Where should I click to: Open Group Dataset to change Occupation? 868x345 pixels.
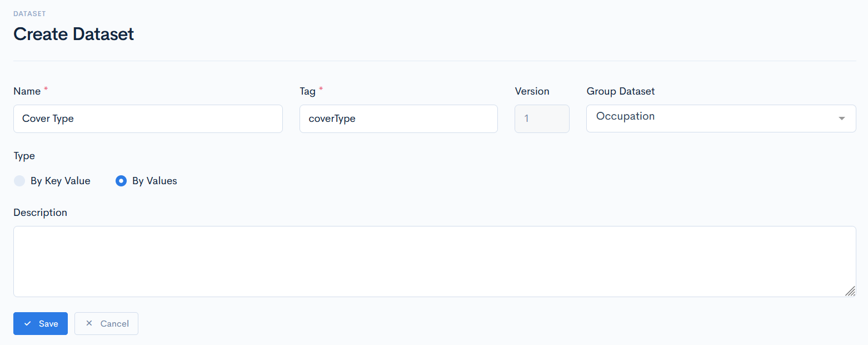pyautogui.click(x=721, y=119)
